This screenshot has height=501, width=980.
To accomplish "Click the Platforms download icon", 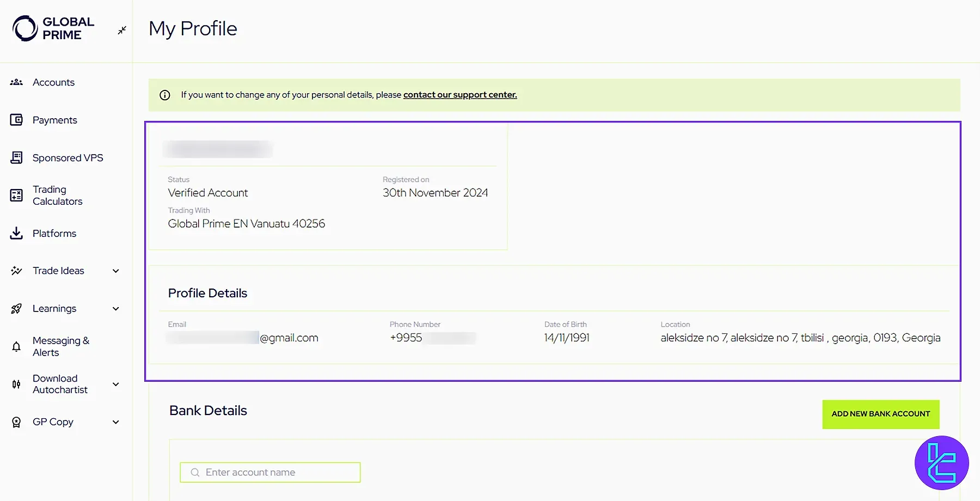I will (x=16, y=233).
